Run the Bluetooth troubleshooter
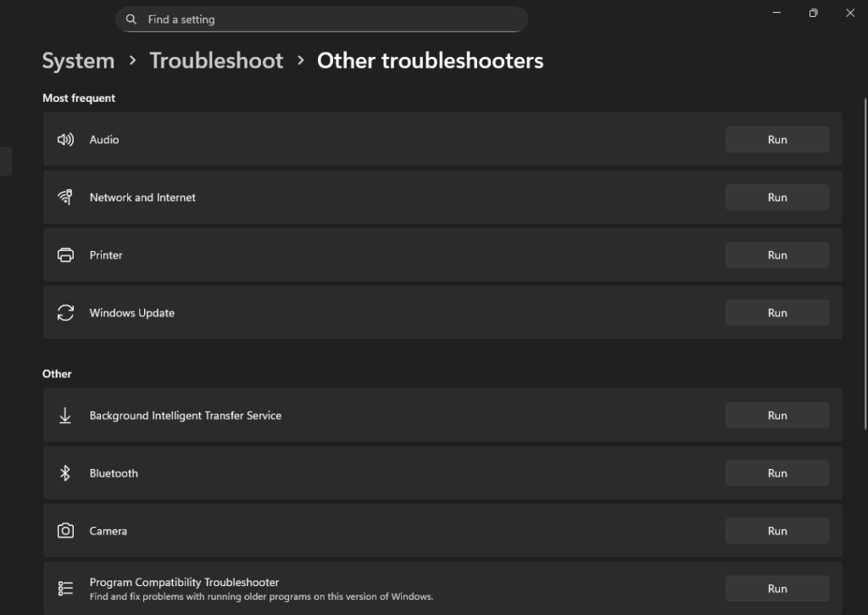Image resolution: width=868 pixels, height=615 pixels. click(x=776, y=472)
